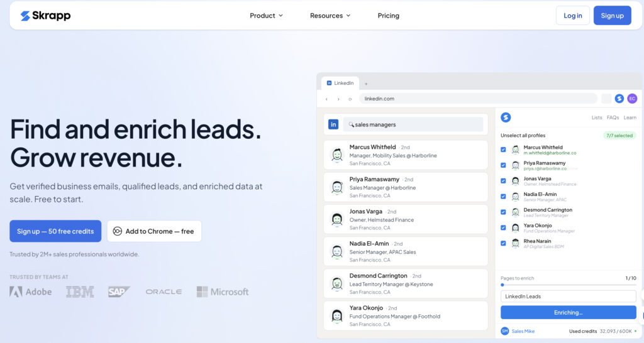Image resolution: width=644 pixels, height=343 pixels.
Task: Click the IBM logo
Action: pyautogui.click(x=80, y=291)
